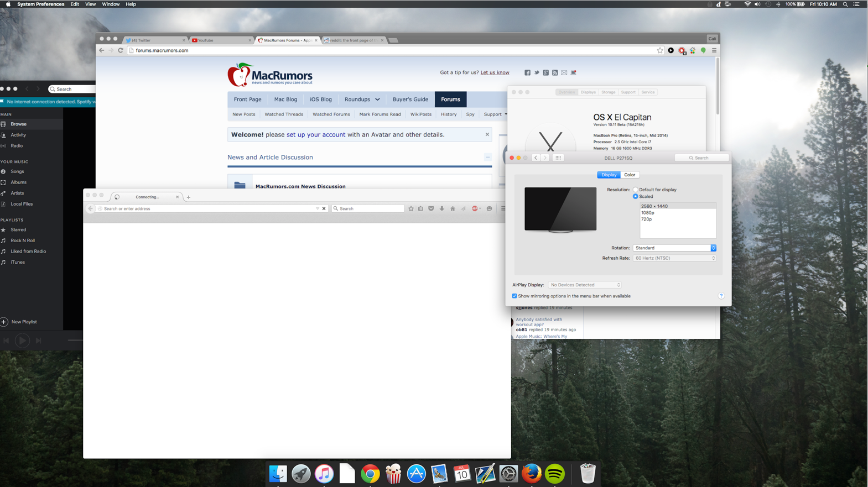The height and width of the screenshot is (487, 868).
Task: Open Buyer's Guide on MacRumors
Action: [410, 100]
